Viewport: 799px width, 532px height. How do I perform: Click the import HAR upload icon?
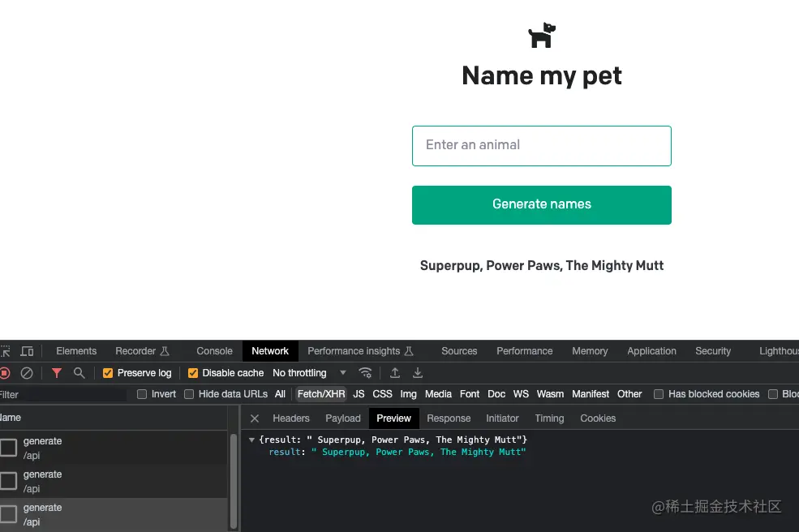(395, 373)
